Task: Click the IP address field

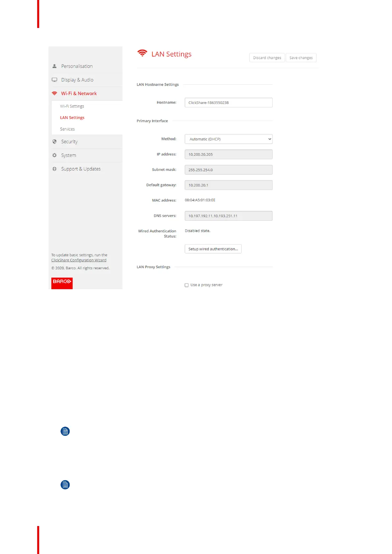Action: [x=228, y=154]
